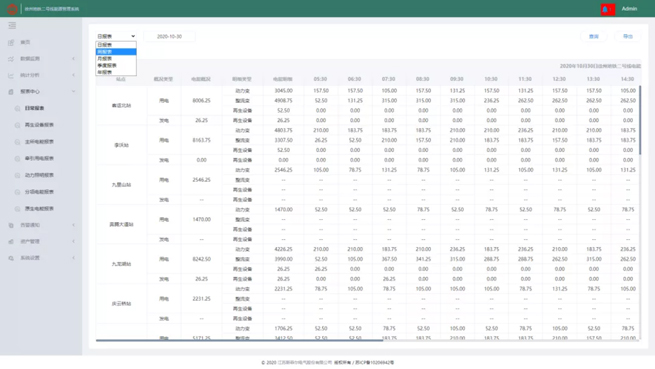The image size is (655, 369).
Task: Click the date field showing 2020-10-30
Action: (x=169, y=36)
